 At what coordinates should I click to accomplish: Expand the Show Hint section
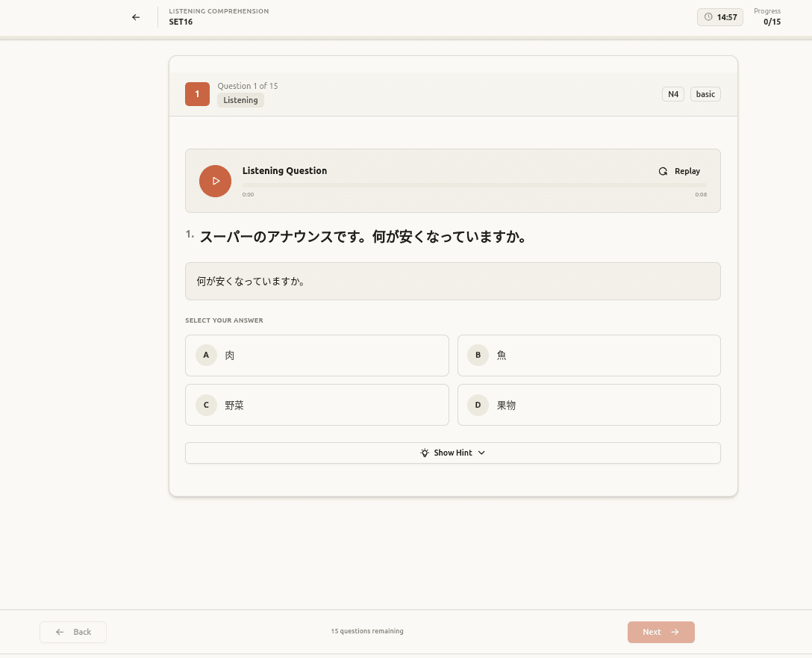point(452,453)
